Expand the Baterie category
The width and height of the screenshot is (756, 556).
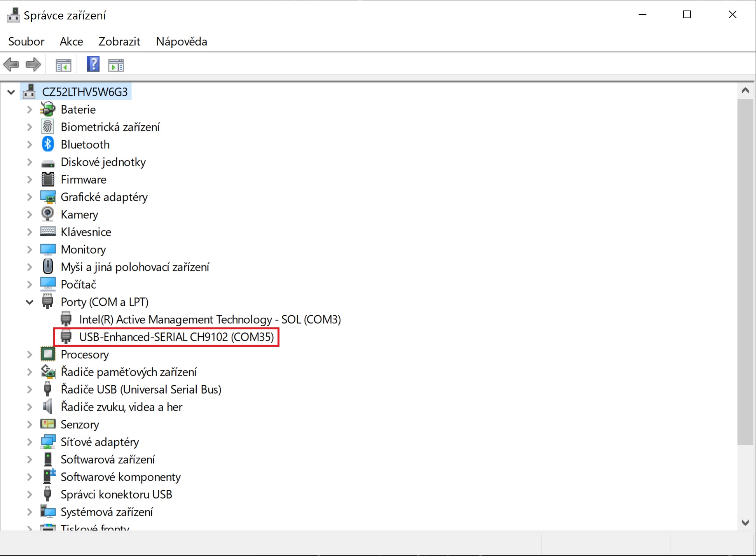30,110
